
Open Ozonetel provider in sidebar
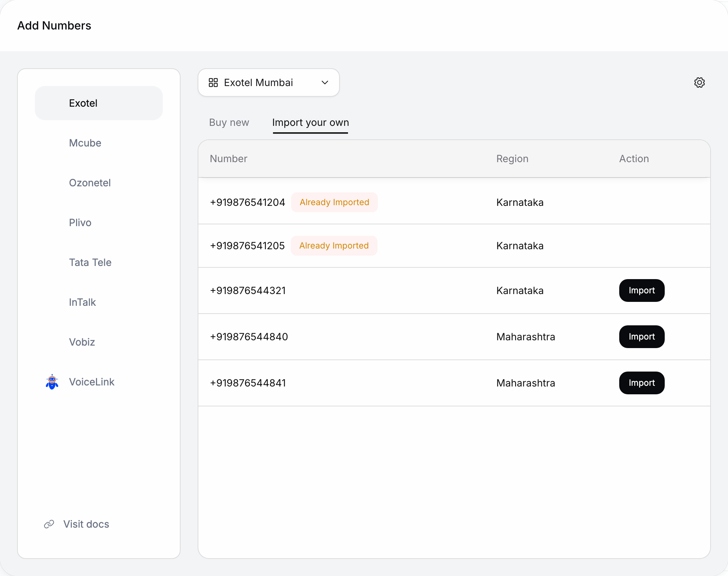(x=99, y=183)
